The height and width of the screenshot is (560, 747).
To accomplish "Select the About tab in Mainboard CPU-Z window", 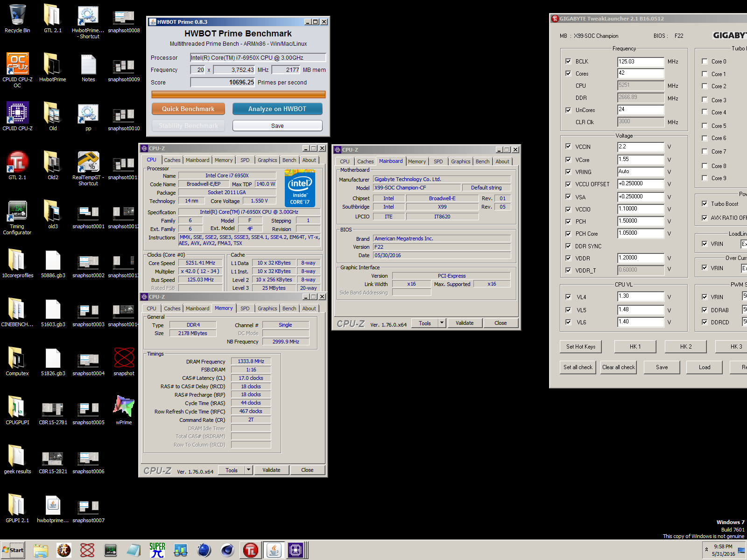I will tap(502, 161).
